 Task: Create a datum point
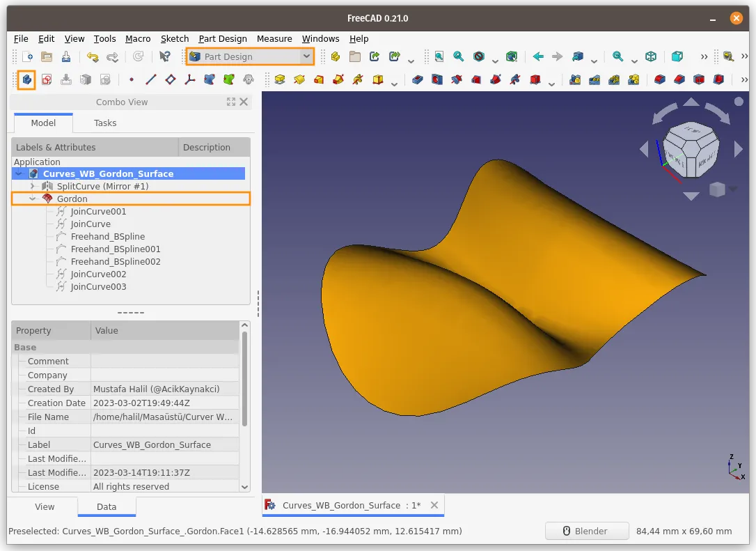pos(131,79)
